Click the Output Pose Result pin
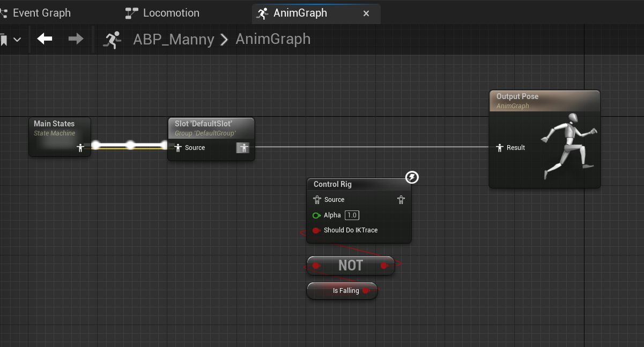This screenshot has height=347, width=644. point(499,148)
